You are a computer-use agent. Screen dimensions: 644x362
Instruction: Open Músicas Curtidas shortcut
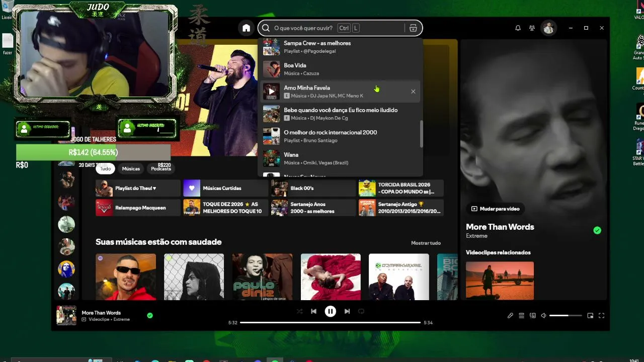pyautogui.click(x=225, y=188)
